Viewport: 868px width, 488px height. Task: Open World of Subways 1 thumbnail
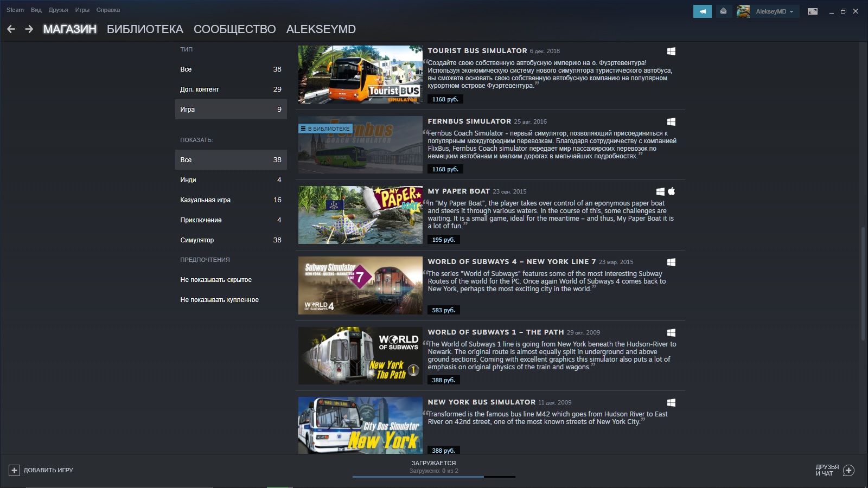tap(360, 356)
